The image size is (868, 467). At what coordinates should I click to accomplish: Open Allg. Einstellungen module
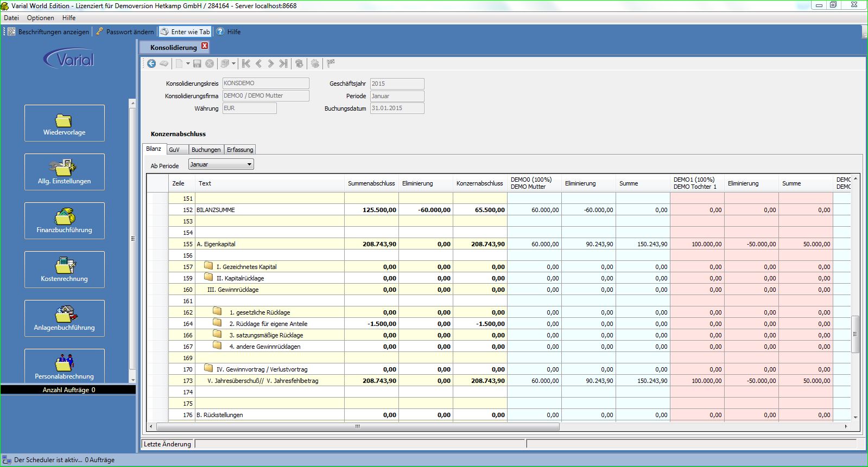point(65,172)
